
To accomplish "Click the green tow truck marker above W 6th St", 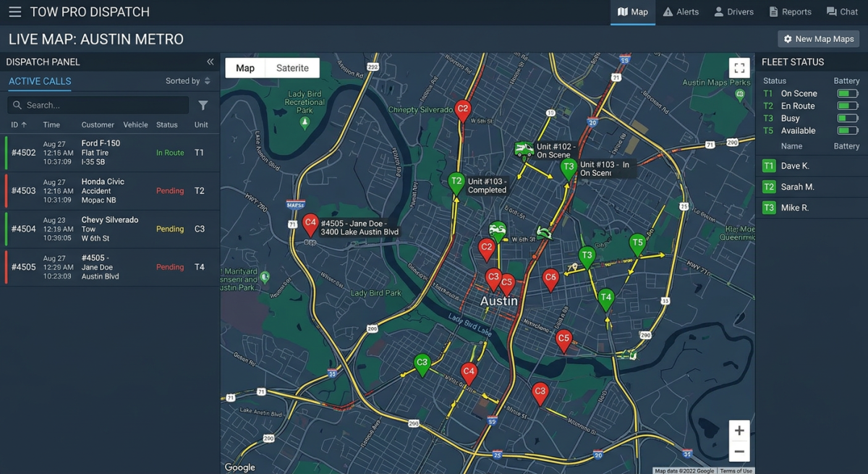I will pos(498,232).
